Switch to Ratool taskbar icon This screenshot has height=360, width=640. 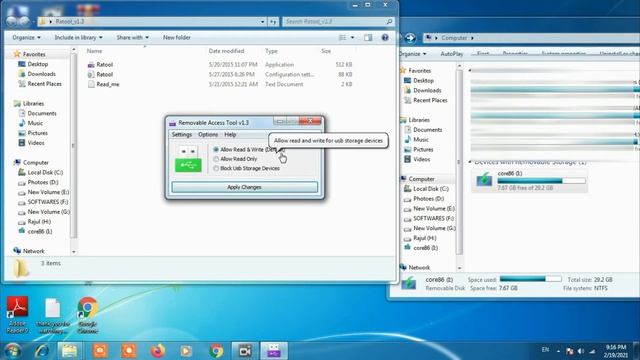274,351
